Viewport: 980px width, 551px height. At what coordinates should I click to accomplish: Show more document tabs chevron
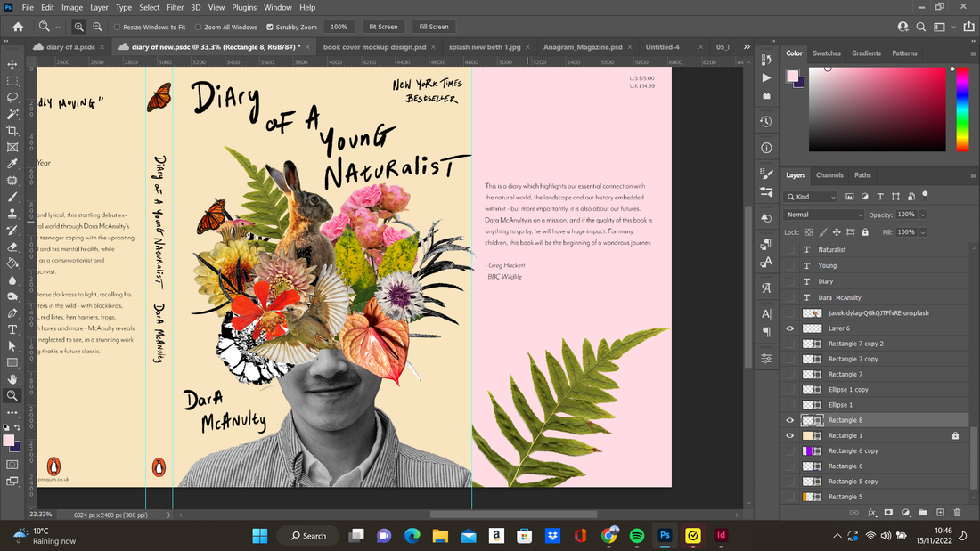click(x=747, y=47)
